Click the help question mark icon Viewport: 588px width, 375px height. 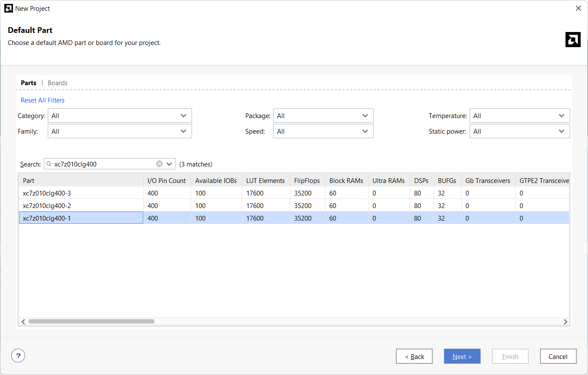click(18, 356)
